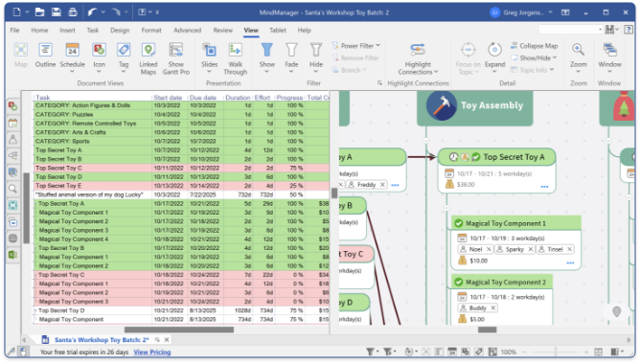Click the zoom out minus button

click(x=524, y=352)
